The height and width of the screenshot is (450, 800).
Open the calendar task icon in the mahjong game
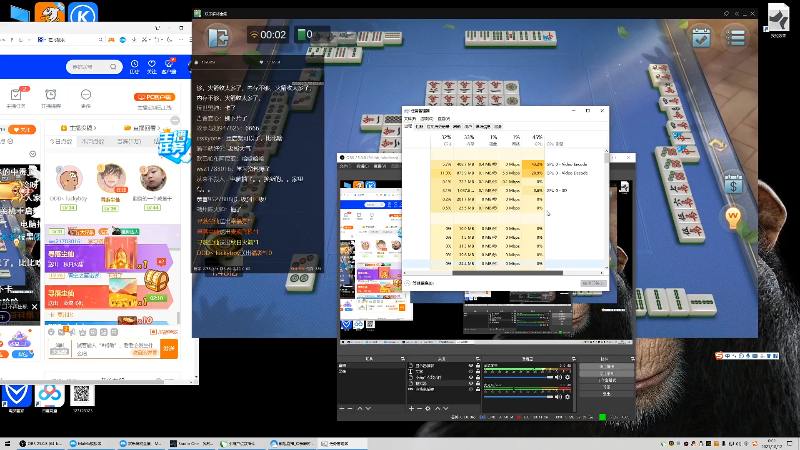coord(701,37)
